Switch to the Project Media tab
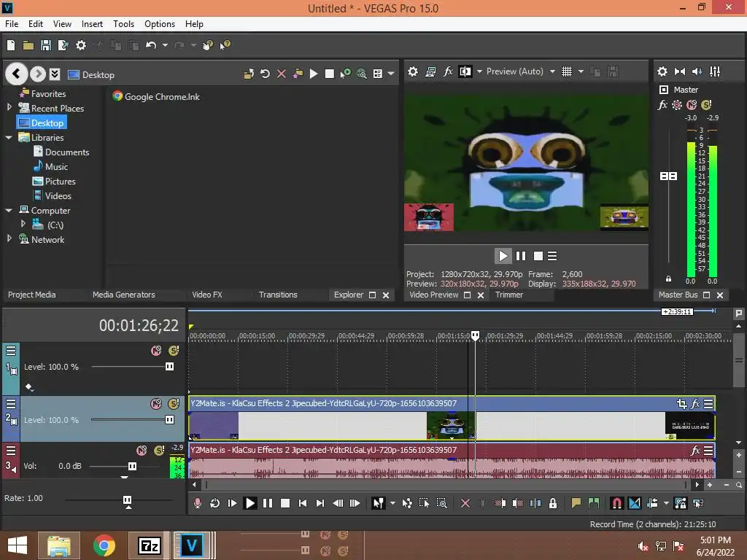The width and height of the screenshot is (747, 560). click(x=31, y=295)
